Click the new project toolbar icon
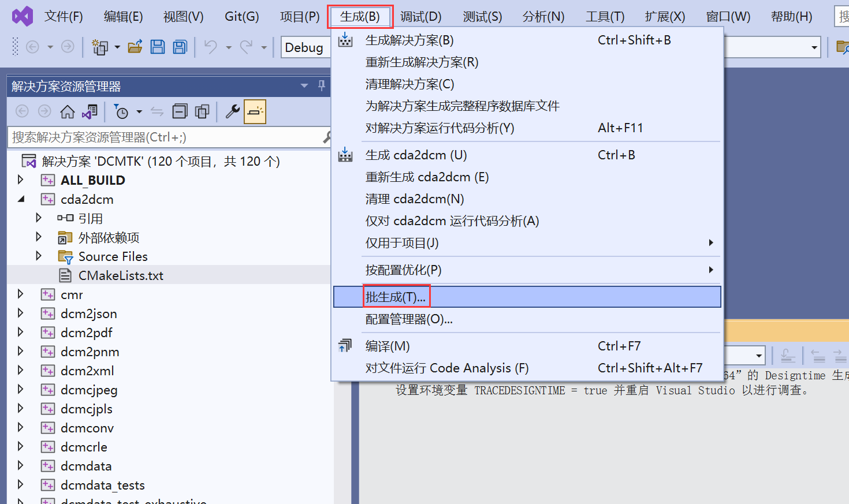This screenshot has height=504, width=849. 100,47
